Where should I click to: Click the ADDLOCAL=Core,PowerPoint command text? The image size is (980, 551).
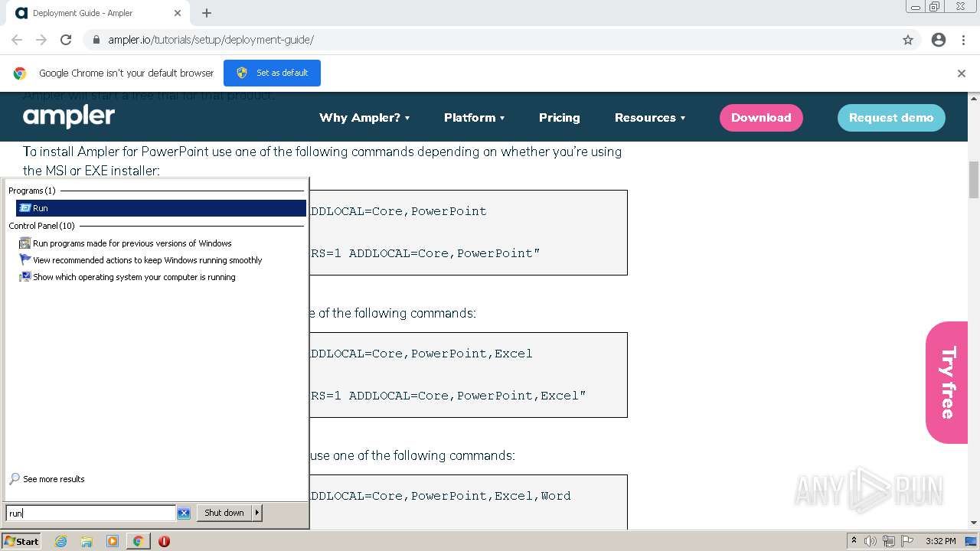(397, 211)
